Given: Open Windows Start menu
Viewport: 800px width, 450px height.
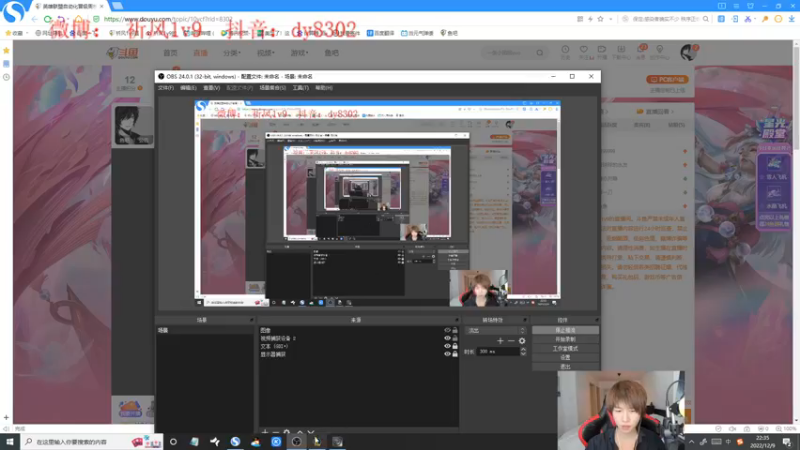Looking at the screenshot, I should tap(10, 442).
